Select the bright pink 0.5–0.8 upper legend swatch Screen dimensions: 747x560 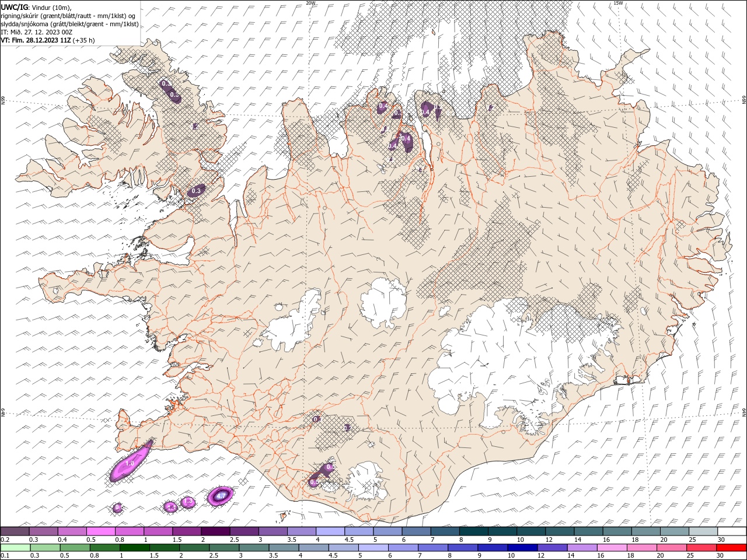click(x=100, y=531)
